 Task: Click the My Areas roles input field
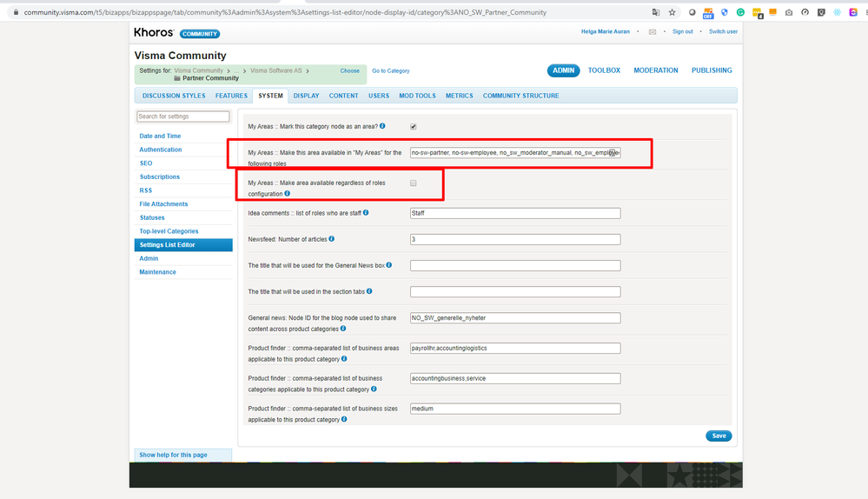515,153
